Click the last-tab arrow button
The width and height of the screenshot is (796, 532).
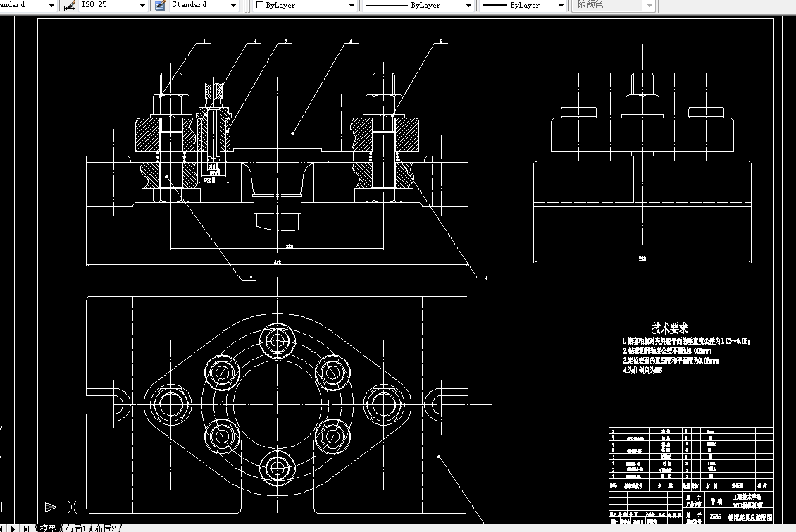point(26,528)
